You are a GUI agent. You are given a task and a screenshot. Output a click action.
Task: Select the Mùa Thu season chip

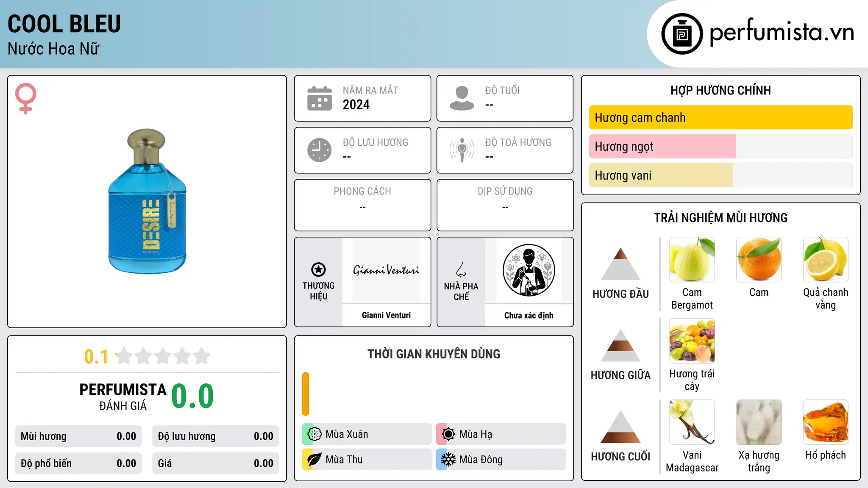[367, 460]
